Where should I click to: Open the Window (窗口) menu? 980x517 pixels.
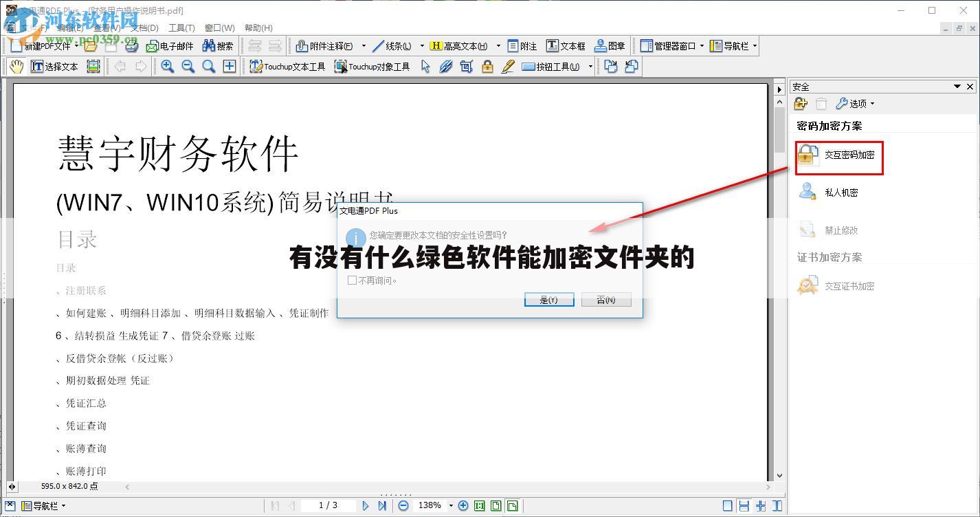(x=220, y=28)
